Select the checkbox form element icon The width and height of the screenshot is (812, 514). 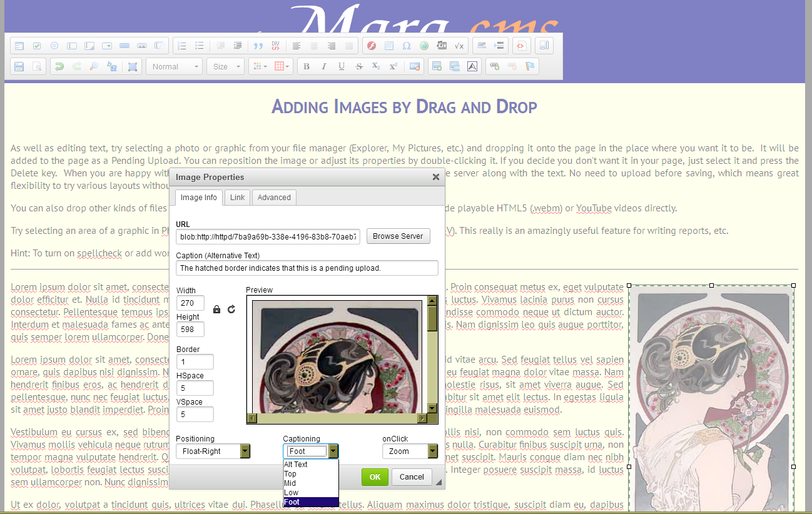[36, 45]
